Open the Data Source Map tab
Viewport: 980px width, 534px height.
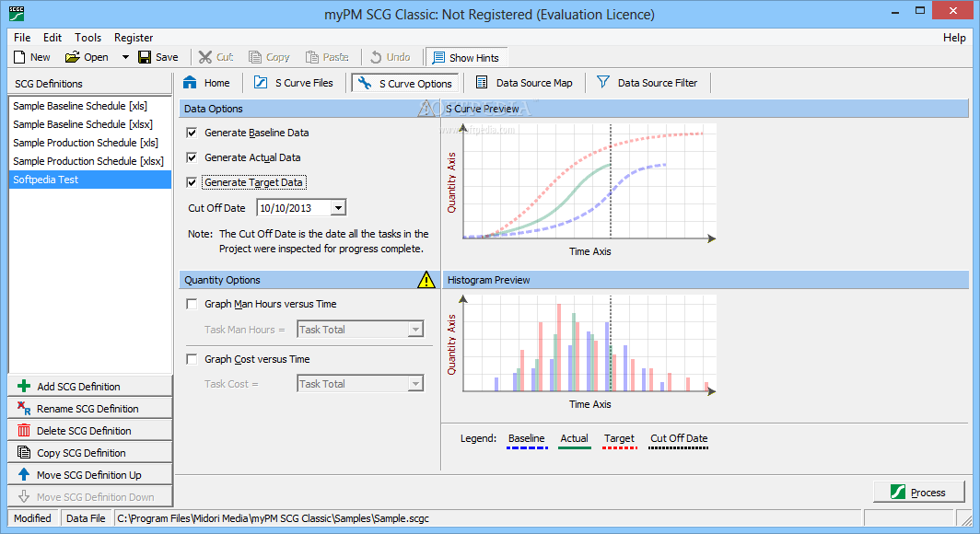tap(524, 83)
